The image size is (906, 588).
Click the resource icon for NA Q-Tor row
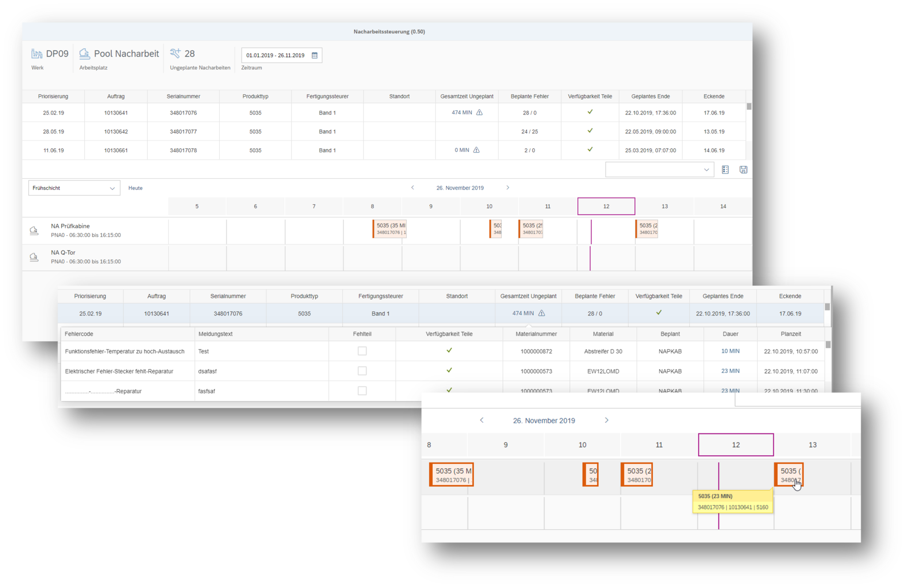(34, 257)
